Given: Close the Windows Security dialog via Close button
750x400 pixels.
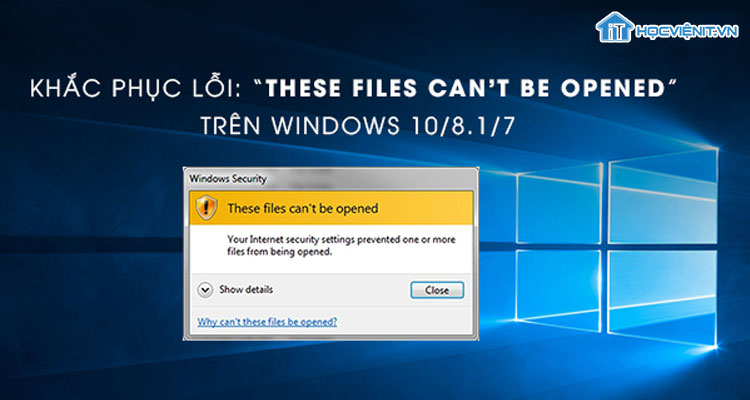Looking at the screenshot, I should coord(437,290).
